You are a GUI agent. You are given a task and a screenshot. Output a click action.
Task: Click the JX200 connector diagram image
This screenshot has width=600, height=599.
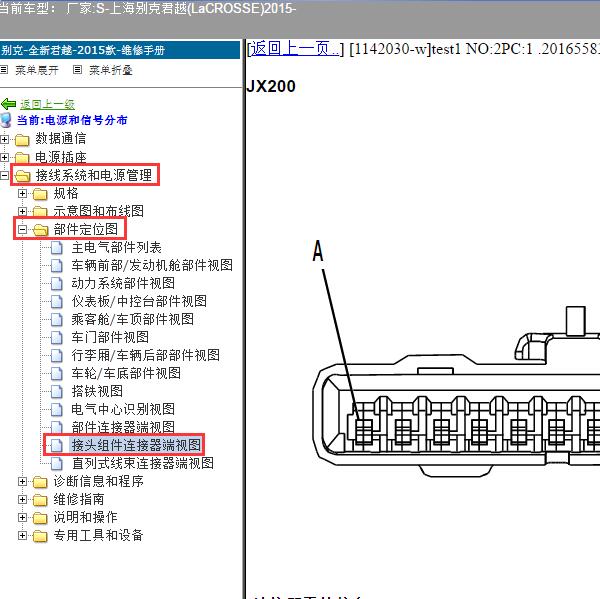point(456,358)
